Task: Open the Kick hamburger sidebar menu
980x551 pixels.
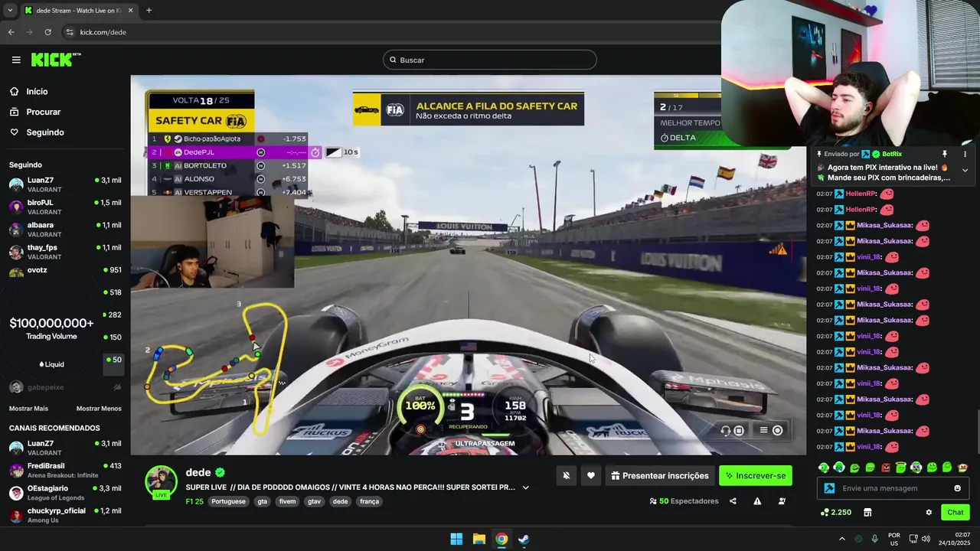Action: (16, 60)
